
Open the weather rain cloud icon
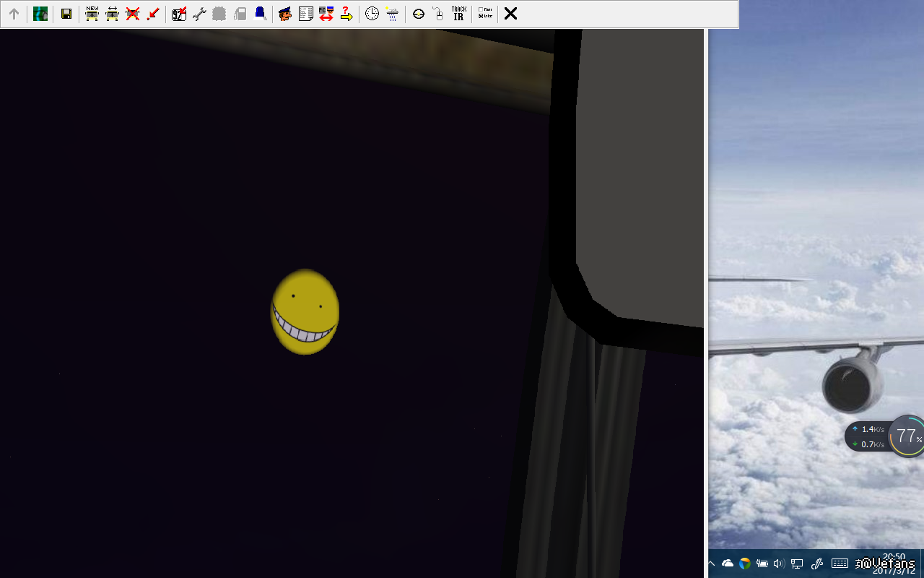(392, 14)
